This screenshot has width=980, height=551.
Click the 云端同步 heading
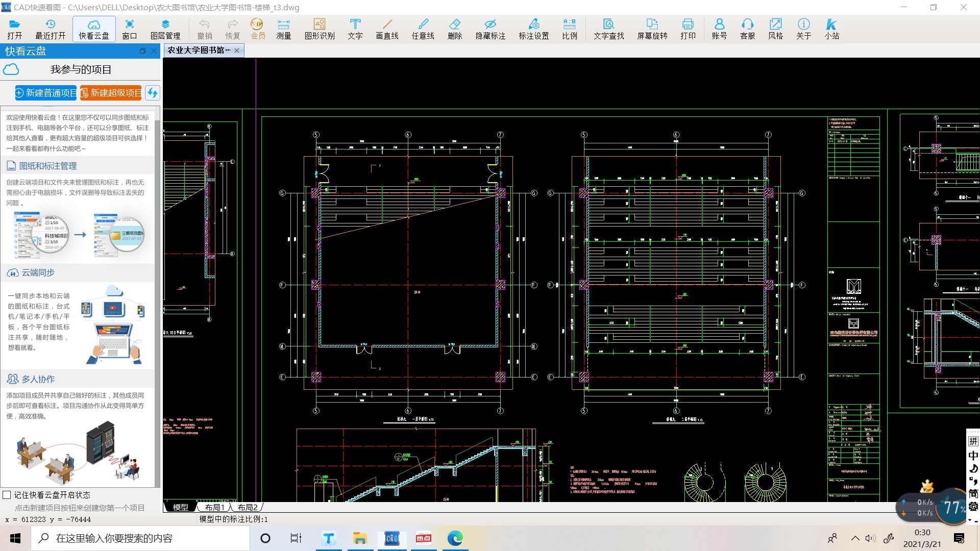point(38,272)
